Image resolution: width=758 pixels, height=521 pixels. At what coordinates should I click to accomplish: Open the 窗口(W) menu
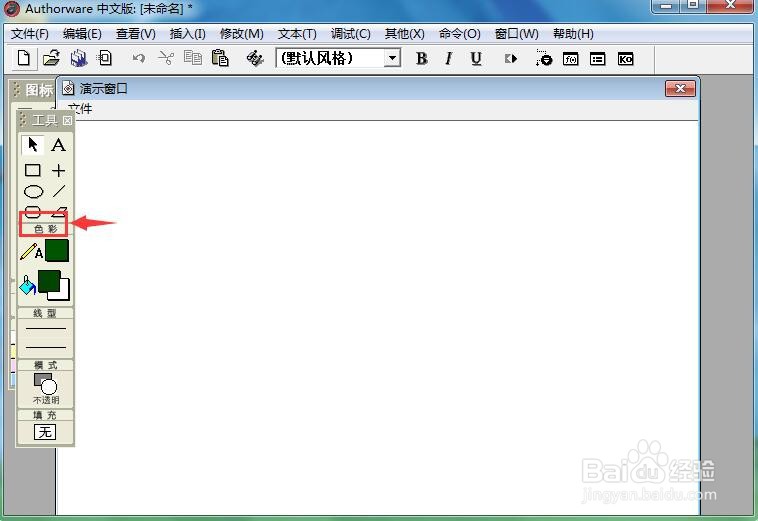(517, 34)
